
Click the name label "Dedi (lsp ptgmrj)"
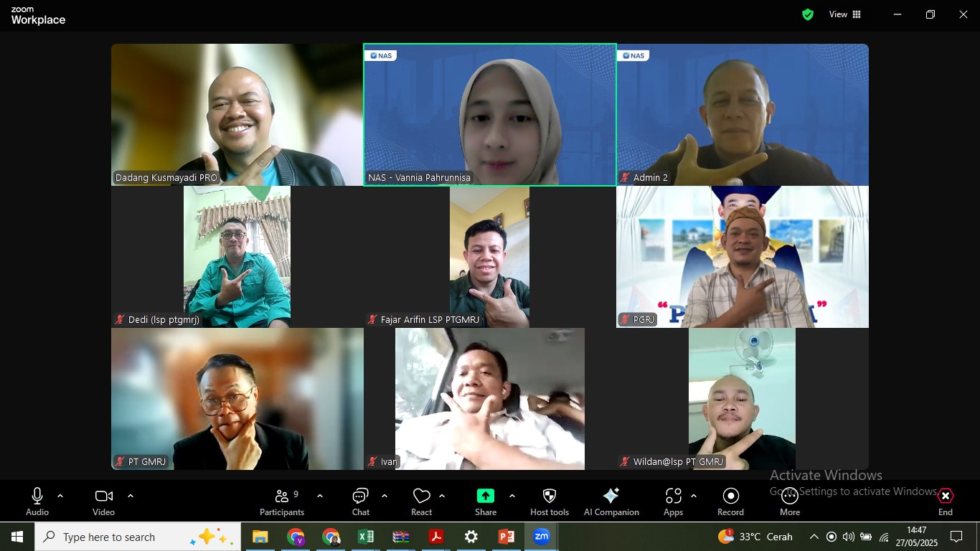164,319
